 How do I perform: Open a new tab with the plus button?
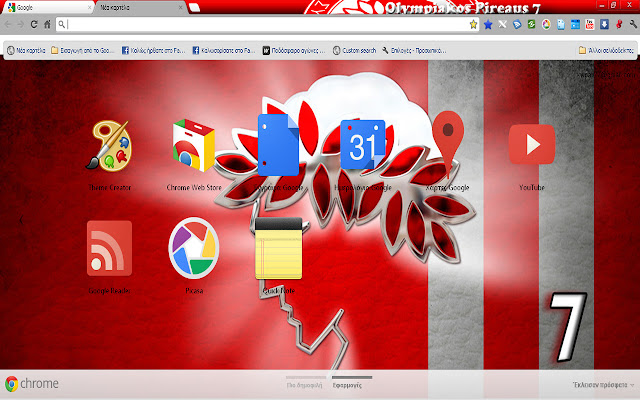tap(195, 7)
